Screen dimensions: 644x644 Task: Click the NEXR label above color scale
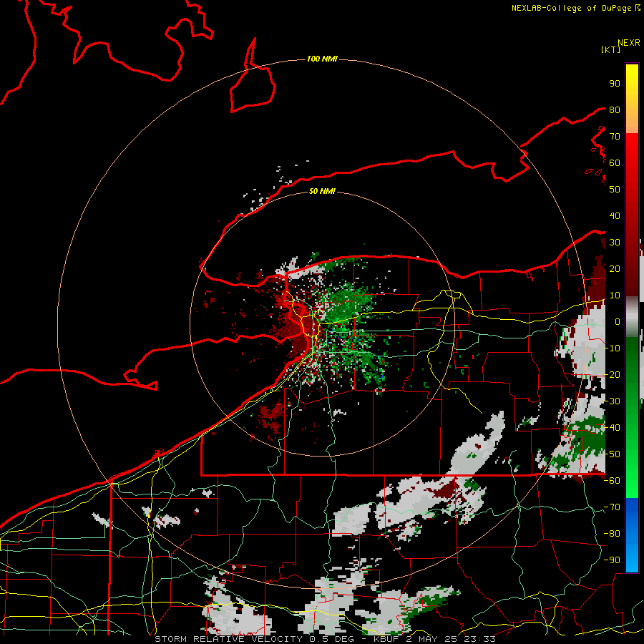pyautogui.click(x=629, y=43)
